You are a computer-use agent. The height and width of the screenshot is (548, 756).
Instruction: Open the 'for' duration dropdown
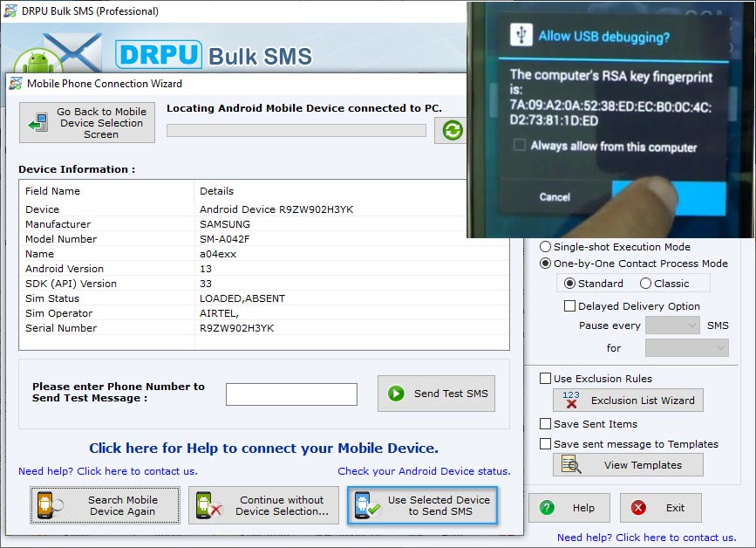[686, 348]
